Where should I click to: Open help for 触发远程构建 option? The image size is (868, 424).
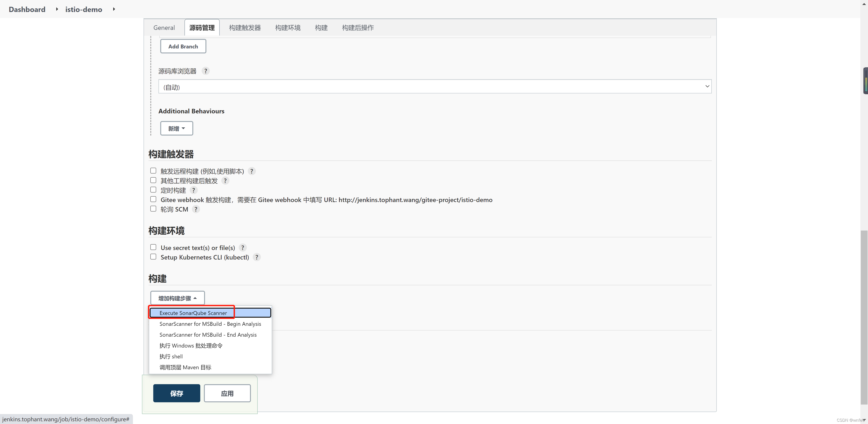(251, 171)
